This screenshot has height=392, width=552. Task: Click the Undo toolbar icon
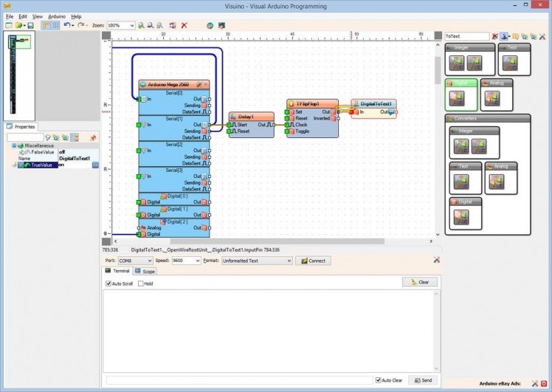(x=66, y=25)
